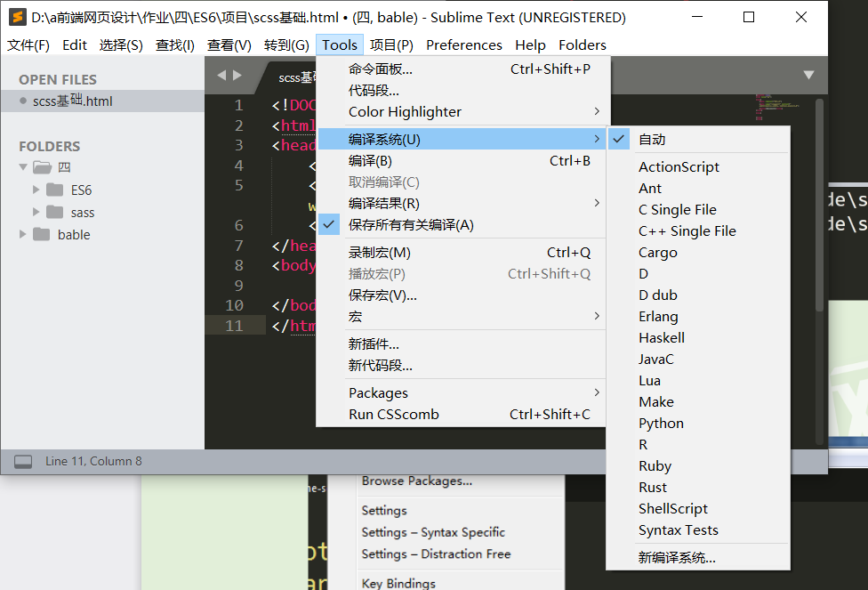868x590 pixels.
Task: Click line number 11 in gutter
Action: [234, 325]
